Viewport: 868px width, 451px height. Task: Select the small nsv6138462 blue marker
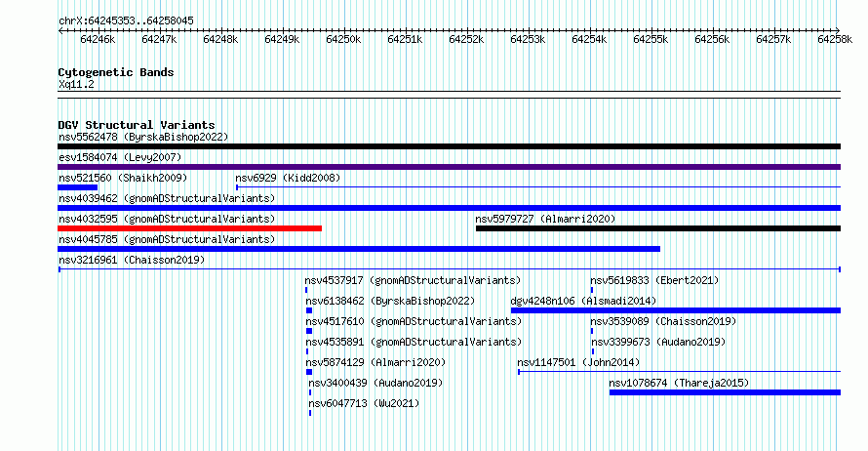(x=309, y=310)
